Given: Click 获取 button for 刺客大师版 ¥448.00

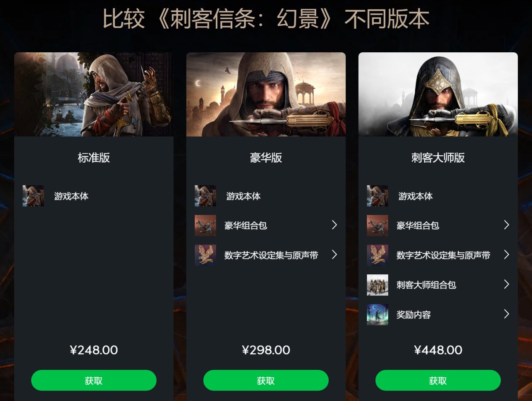Looking at the screenshot, I should [x=438, y=380].
